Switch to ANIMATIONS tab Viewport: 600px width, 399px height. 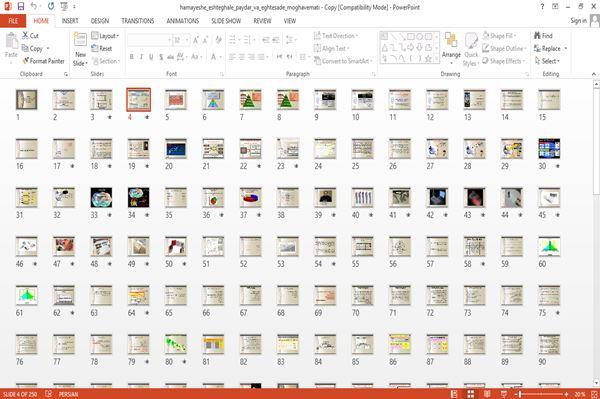pos(183,21)
